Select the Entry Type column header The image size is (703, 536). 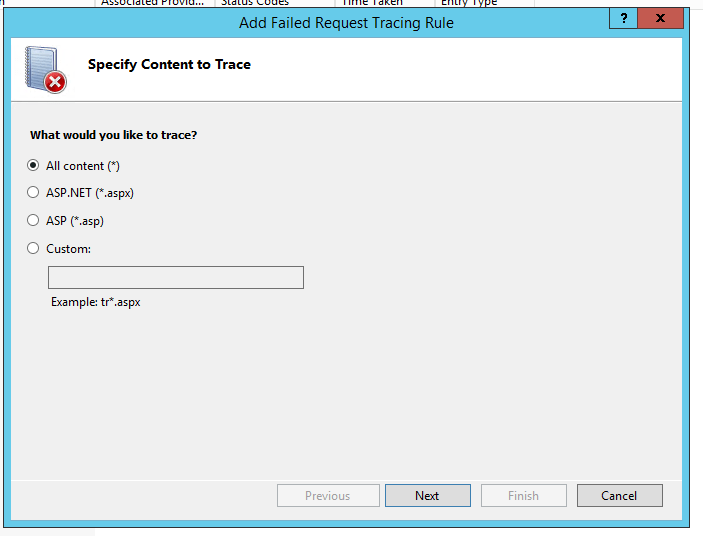[469, 3]
